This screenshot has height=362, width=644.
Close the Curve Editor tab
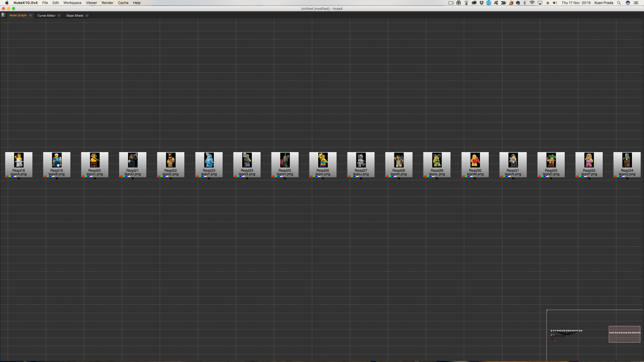(x=59, y=15)
